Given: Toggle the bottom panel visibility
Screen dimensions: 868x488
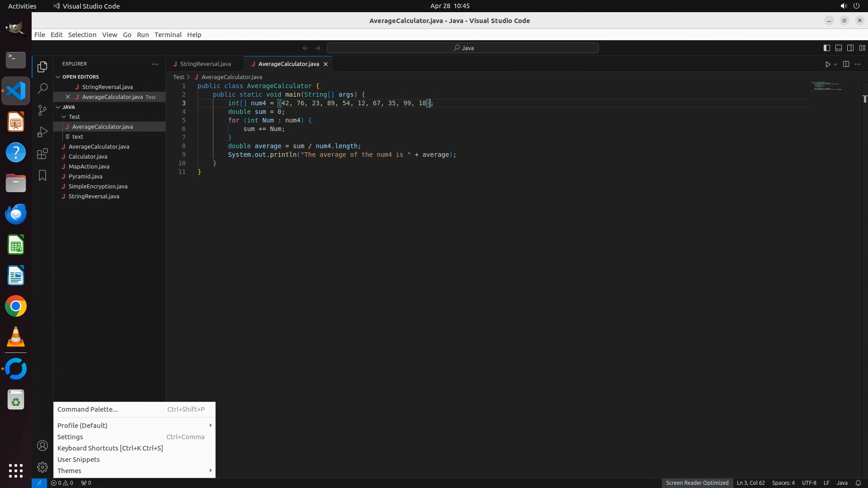Looking at the screenshot, I should coord(838,48).
